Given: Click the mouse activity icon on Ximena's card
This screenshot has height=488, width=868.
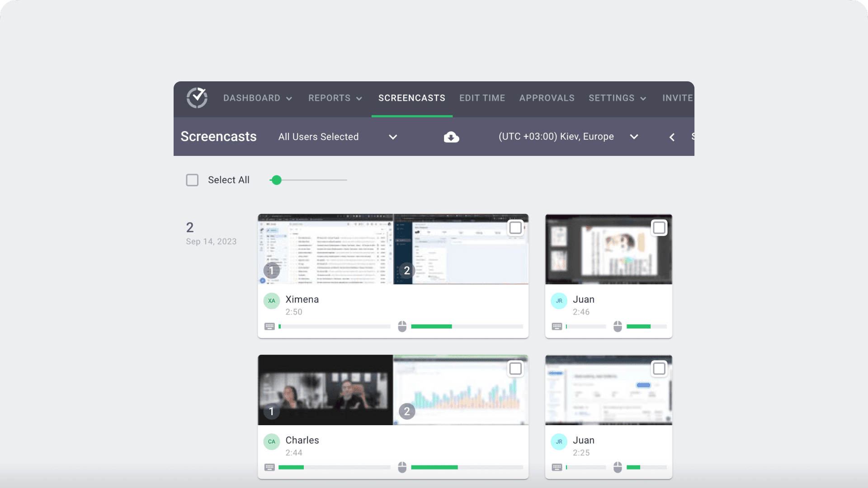Looking at the screenshot, I should (401, 326).
